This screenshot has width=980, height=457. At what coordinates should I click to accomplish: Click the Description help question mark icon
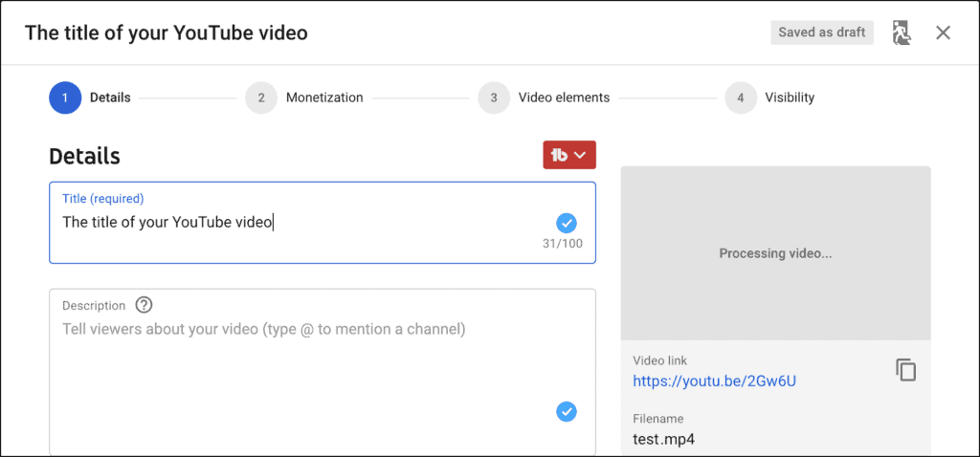(144, 306)
